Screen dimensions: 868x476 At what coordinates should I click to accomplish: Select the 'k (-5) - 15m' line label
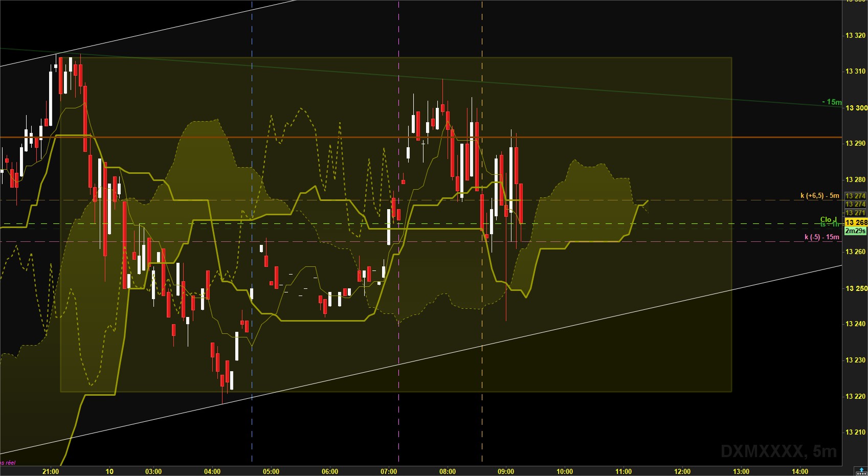click(821, 237)
